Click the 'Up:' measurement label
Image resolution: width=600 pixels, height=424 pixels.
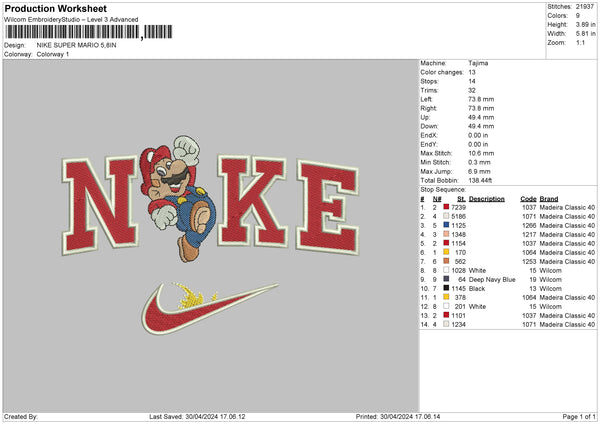coord(425,117)
